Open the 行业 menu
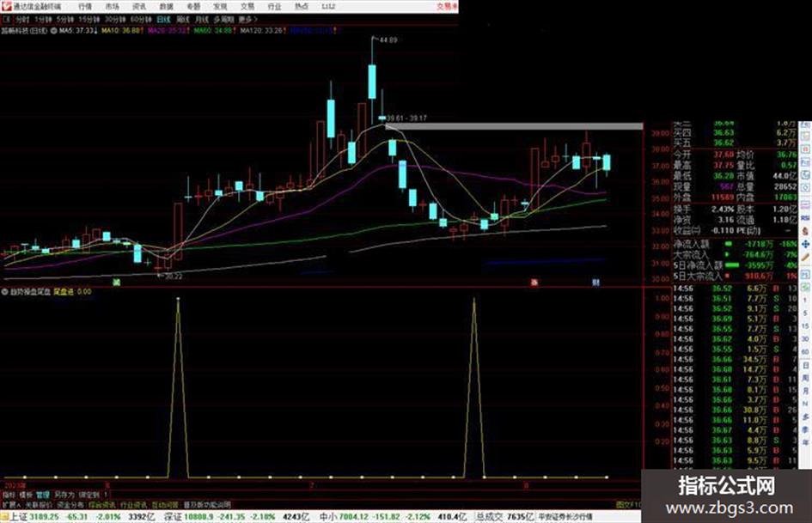Viewport: 812px width, 523px height. coord(274,6)
